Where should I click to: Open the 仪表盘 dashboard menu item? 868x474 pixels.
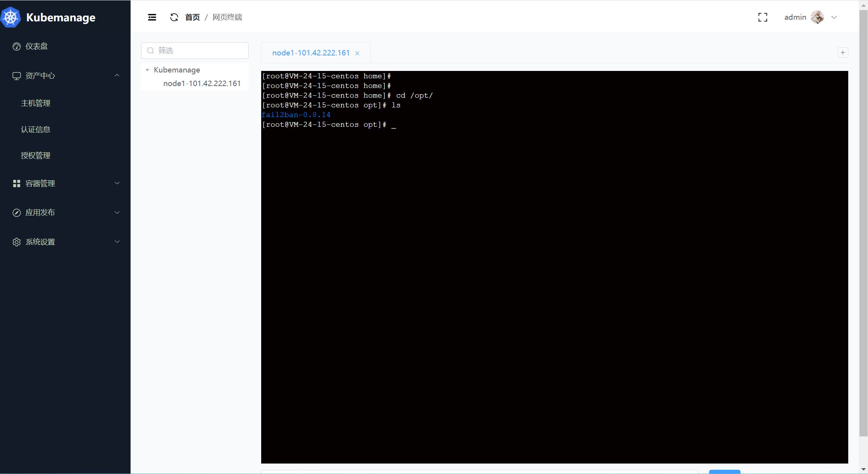(x=36, y=46)
